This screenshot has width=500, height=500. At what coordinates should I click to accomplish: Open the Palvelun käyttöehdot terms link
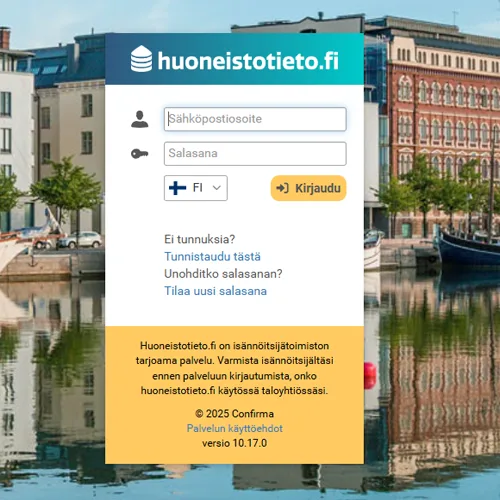235,428
